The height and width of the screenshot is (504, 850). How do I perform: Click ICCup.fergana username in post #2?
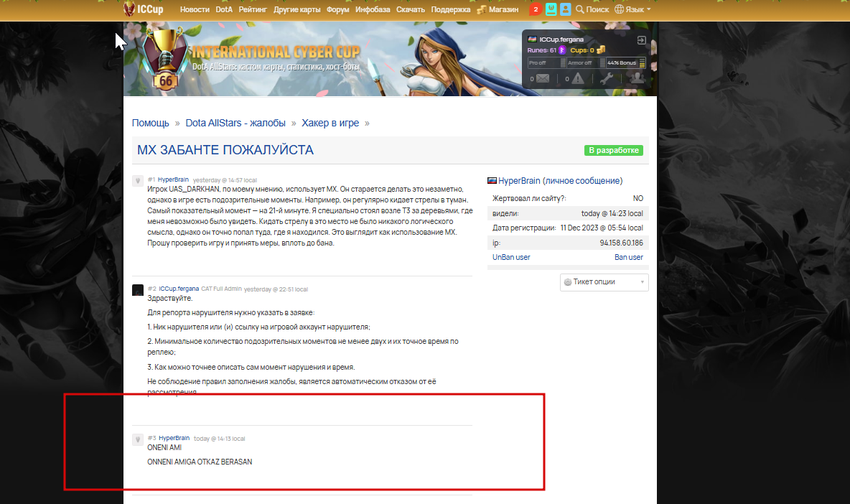click(179, 289)
